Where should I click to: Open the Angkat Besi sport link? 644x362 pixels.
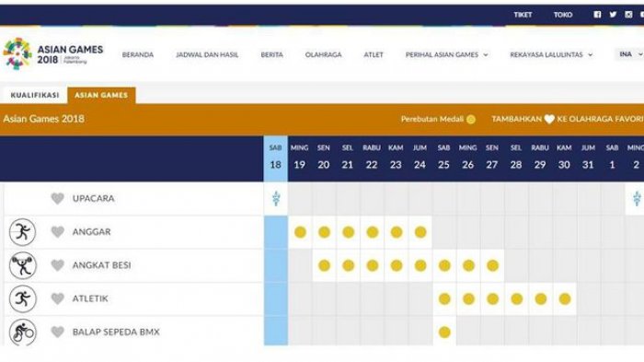click(x=102, y=265)
